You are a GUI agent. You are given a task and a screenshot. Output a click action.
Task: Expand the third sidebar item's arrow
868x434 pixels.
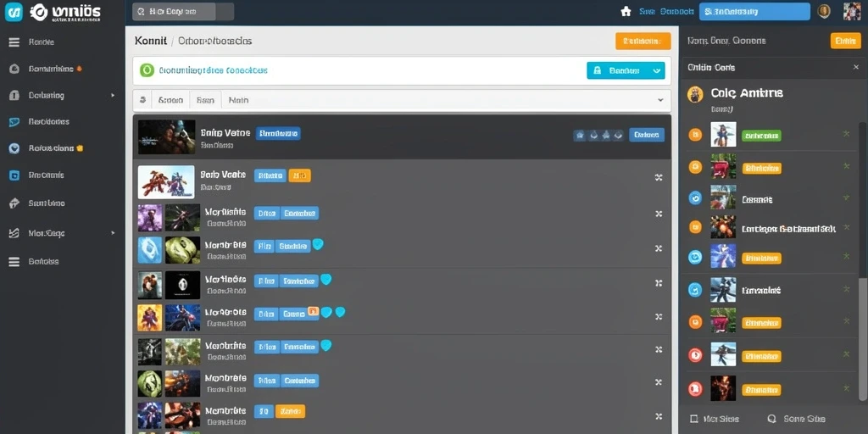click(113, 95)
